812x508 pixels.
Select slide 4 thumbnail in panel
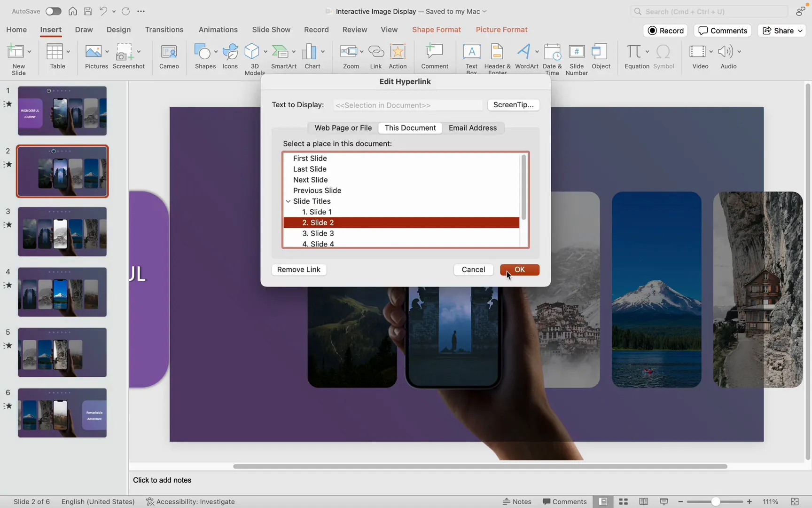[62, 292]
